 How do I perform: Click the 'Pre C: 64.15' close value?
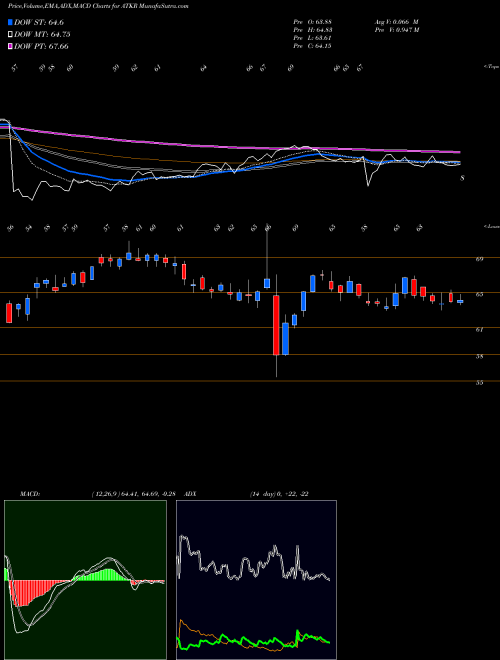[313, 46]
